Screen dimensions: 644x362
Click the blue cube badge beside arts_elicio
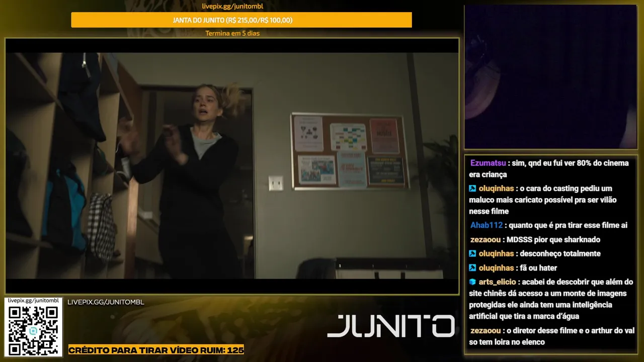(472, 282)
